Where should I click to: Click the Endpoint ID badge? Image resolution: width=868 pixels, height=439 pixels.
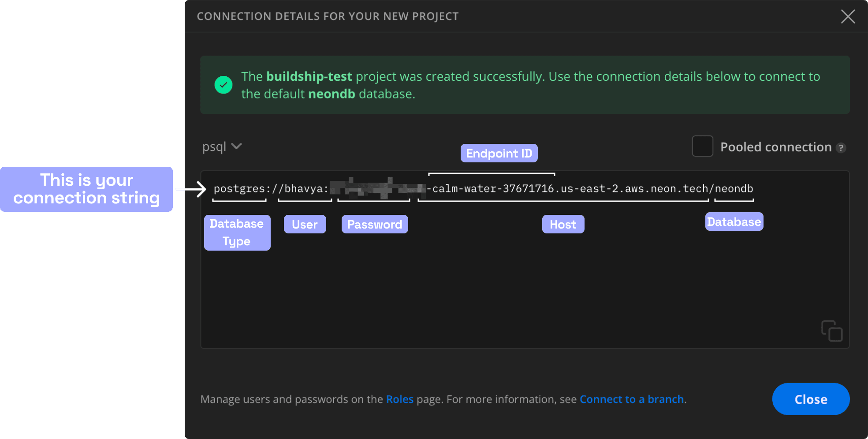[499, 153]
